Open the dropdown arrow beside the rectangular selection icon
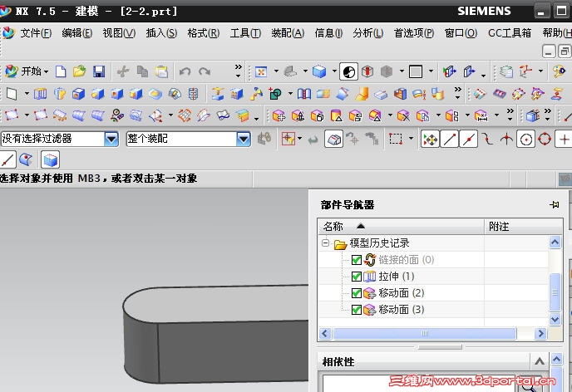Image resolution: width=572 pixels, height=392 pixels. pos(411,139)
